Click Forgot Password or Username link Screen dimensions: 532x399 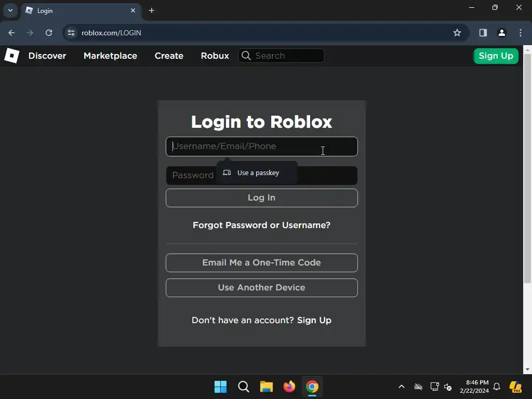[x=262, y=225]
